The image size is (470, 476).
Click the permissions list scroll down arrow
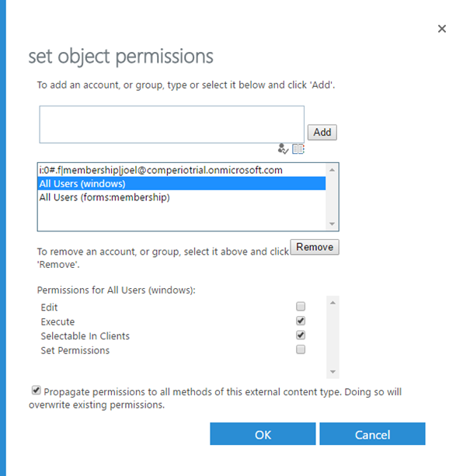point(332,372)
